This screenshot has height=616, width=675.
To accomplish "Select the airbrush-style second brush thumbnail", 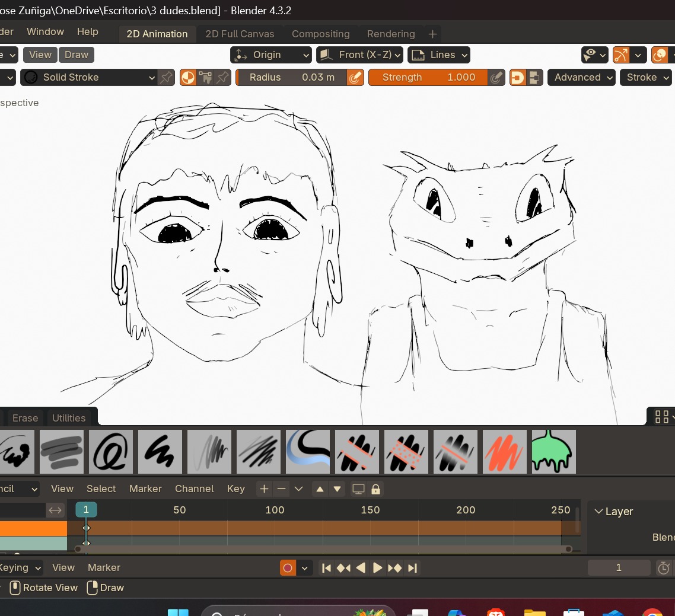I will point(61,452).
